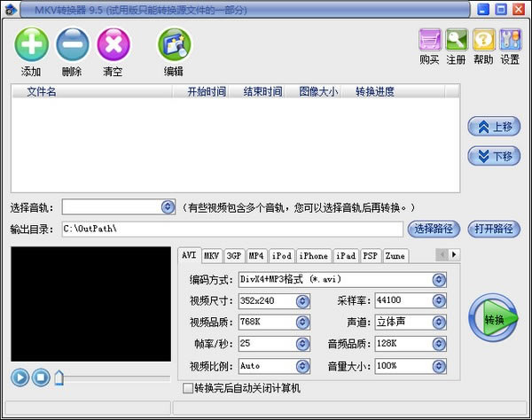
Task: Select the iPhone format tab
Action: [x=313, y=255]
